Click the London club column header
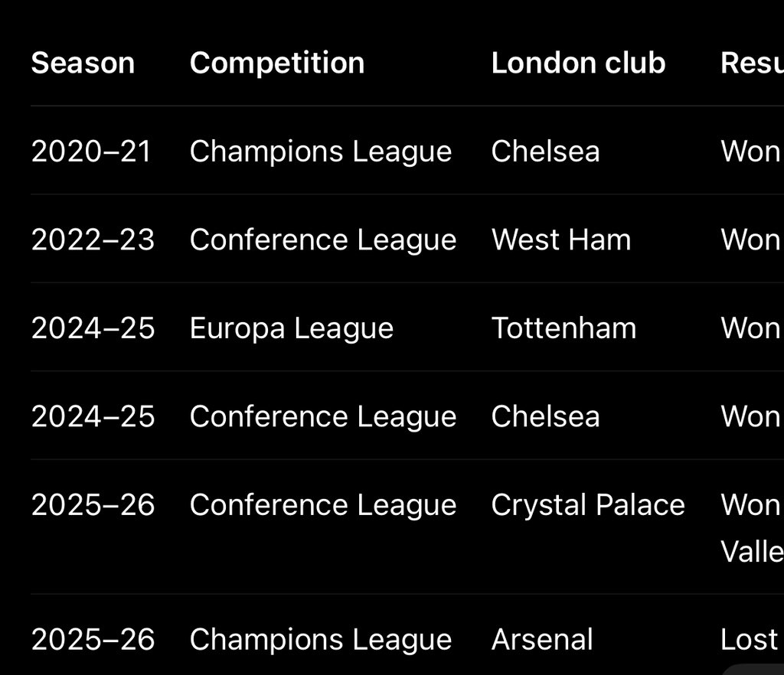Viewport: 784px width, 675px height. (x=578, y=63)
